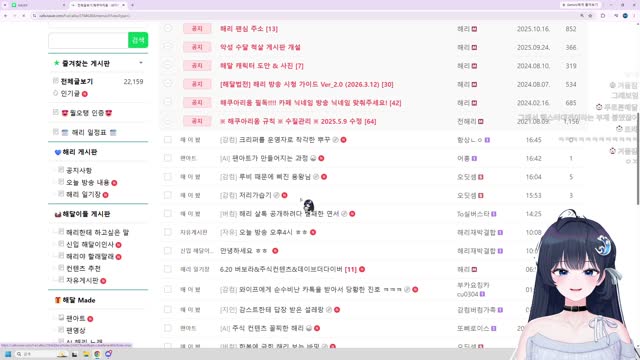The height and width of the screenshot is (360, 640).
Task: Click author name 해리재박결합 on 오늘 방송 row
Action: coord(476,232)
